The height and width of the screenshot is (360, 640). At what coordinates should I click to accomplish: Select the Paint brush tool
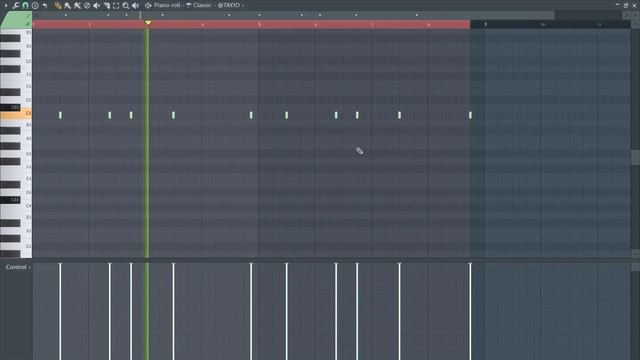pyautogui.click(x=67, y=5)
